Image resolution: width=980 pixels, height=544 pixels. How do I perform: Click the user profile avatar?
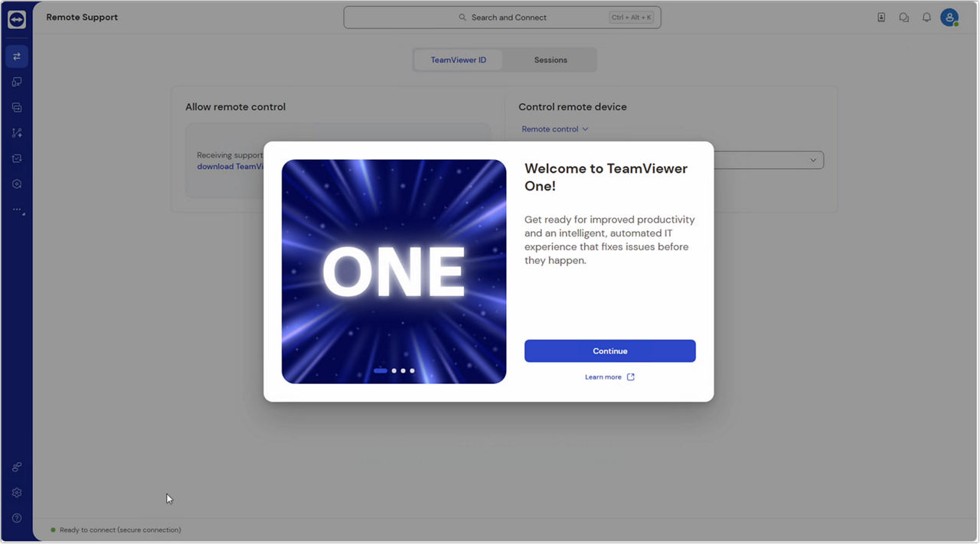[949, 18]
